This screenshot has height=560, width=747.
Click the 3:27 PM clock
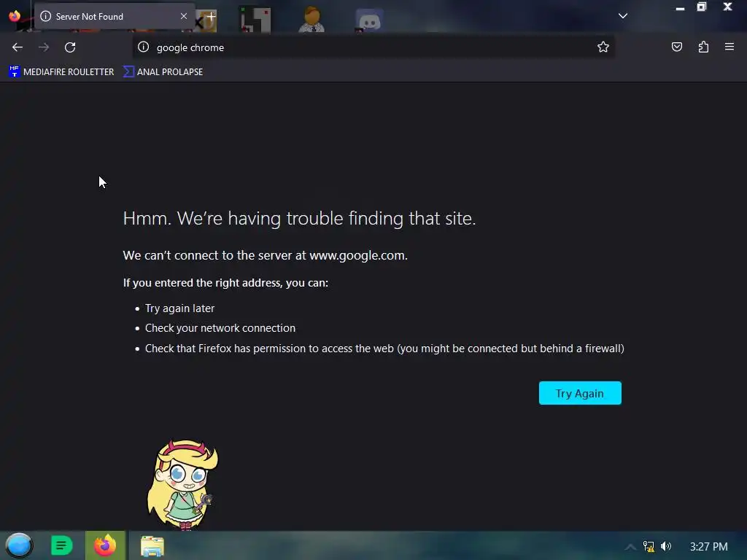(708, 547)
